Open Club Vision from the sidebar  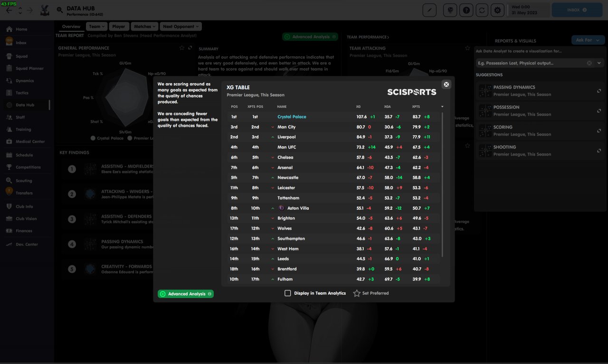pos(27,219)
